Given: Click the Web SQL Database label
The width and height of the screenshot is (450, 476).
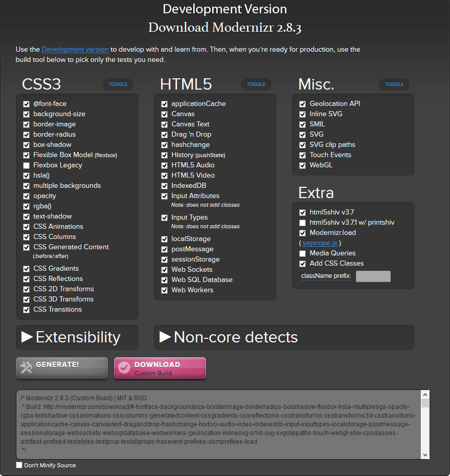Looking at the screenshot, I should tap(202, 279).
